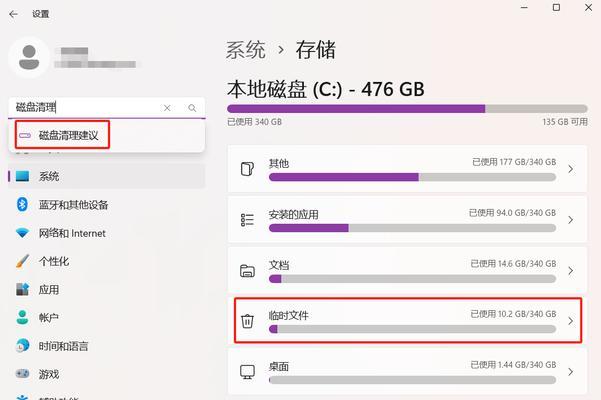601x400 pixels.
Task: Open the Apps (应用) icon
Action: click(22, 289)
